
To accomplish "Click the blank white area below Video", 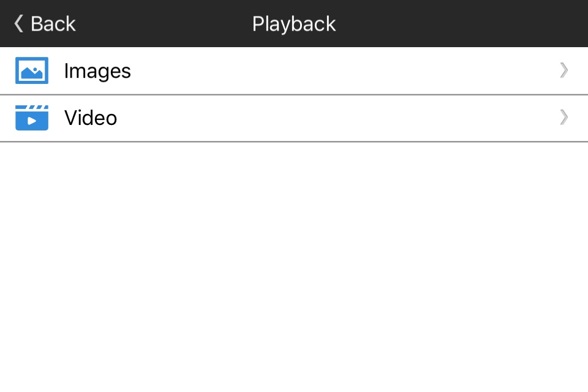I will coord(294,267).
